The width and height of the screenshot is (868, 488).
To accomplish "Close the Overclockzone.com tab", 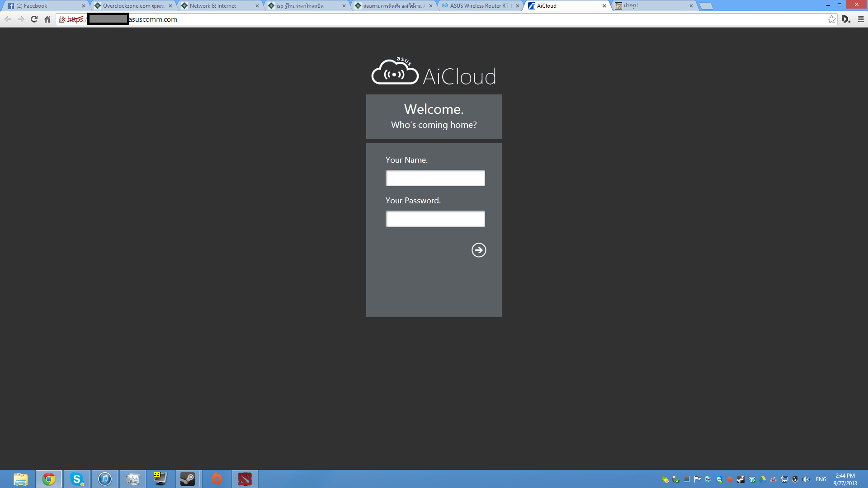I will pos(170,6).
